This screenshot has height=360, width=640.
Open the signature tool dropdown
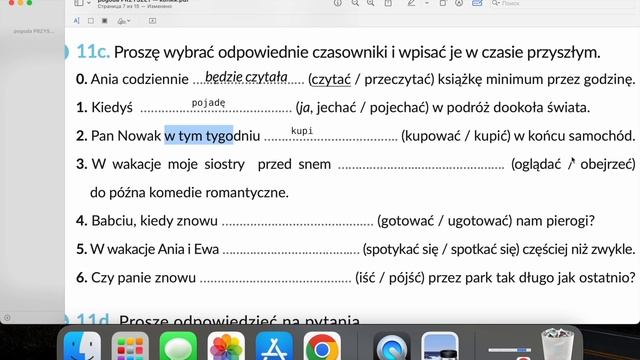(124, 21)
